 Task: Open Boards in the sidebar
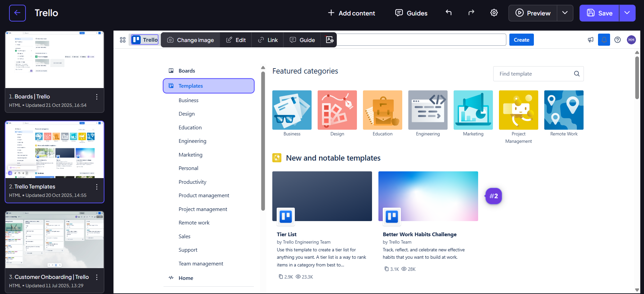point(208,71)
